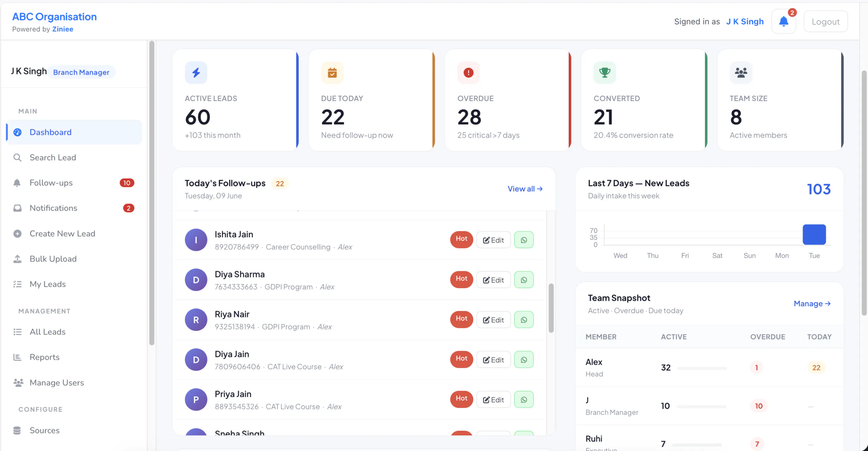Click the Logout button

click(826, 22)
